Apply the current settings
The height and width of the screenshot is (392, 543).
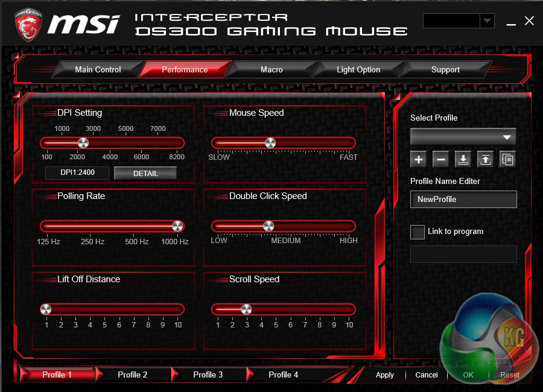coord(385,375)
